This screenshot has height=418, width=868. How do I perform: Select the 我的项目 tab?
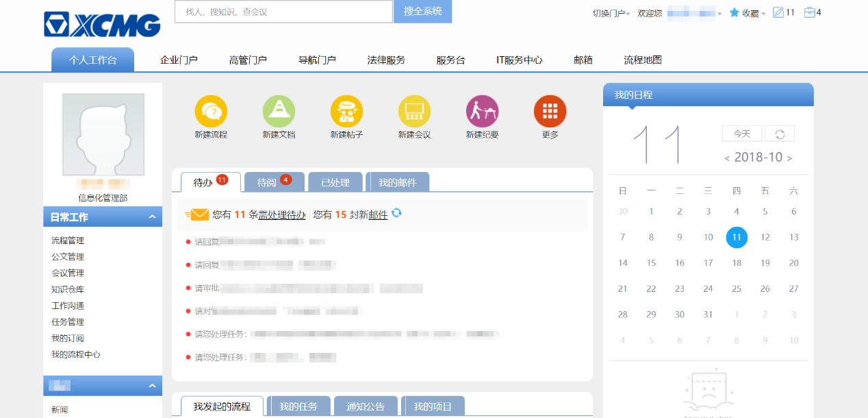click(433, 406)
